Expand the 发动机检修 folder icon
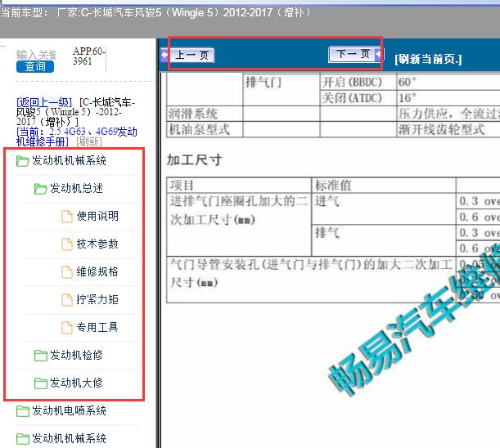Image resolution: width=500 pixels, height=448 pixels. (40, 356)
